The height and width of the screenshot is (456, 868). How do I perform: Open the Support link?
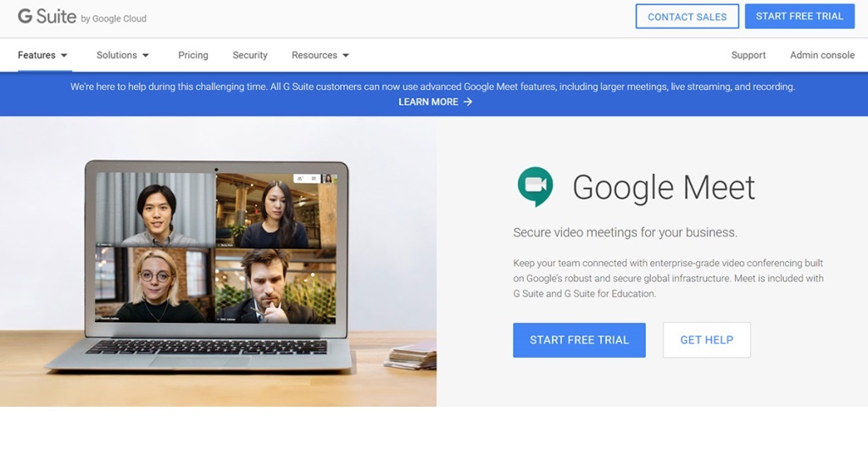[748, 55]
